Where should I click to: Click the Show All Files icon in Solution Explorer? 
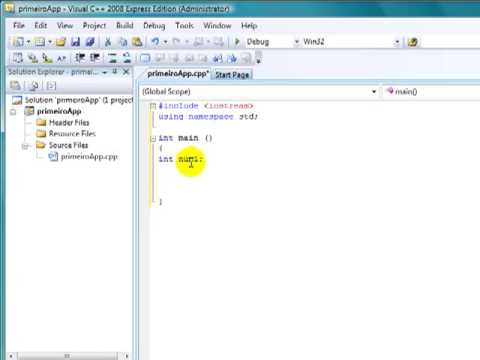pos(33,86)
